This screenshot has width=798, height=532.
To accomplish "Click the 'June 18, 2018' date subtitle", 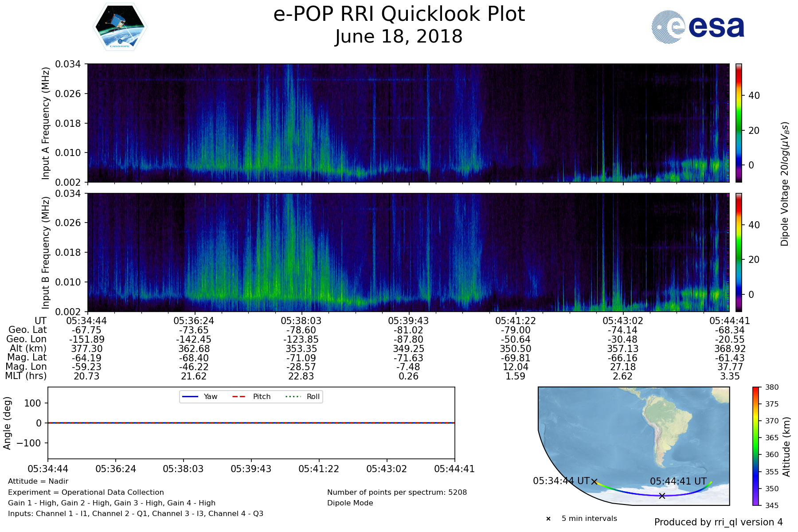I will point(399,36).
